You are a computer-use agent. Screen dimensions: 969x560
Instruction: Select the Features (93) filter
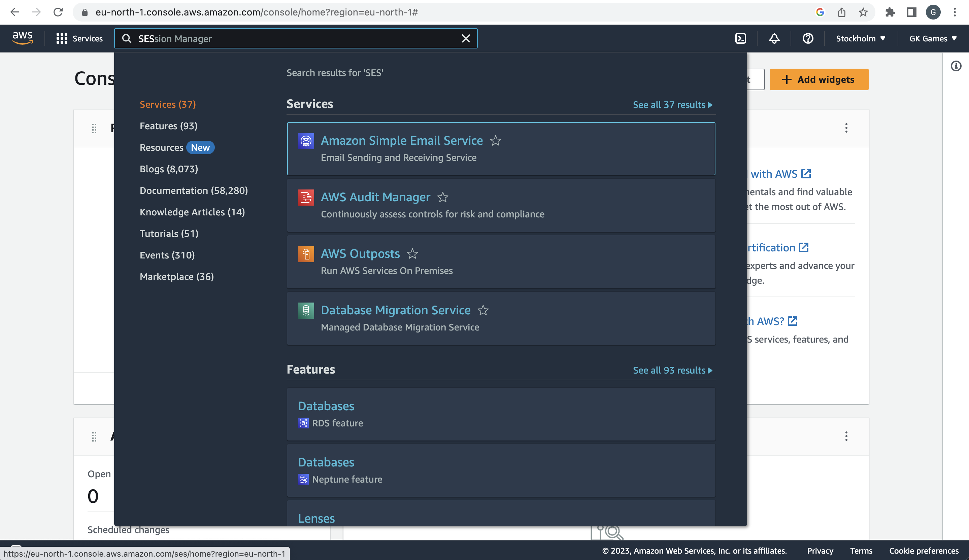(x=168, y=126)
